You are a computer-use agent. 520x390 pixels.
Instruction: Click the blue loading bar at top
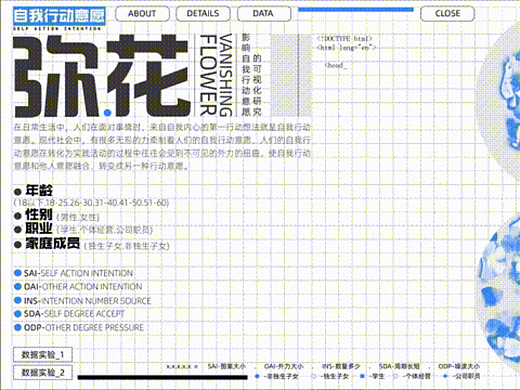pos(356,10)
